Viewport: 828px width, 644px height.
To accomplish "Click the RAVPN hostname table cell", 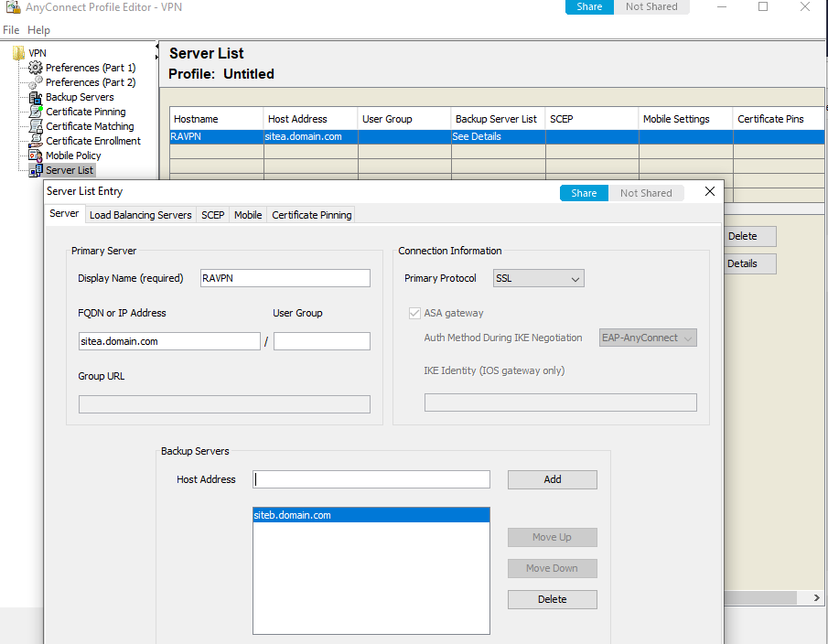I will pyautogui.click(x=217, y=136).
